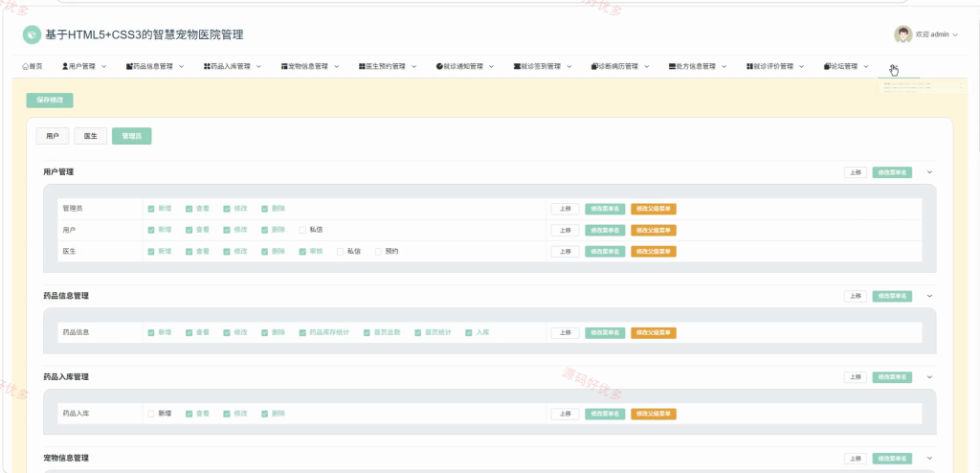Click the 药品入库 row label
Image resolution: width=980 pixels, height=473 pixels.
point(77,414)
